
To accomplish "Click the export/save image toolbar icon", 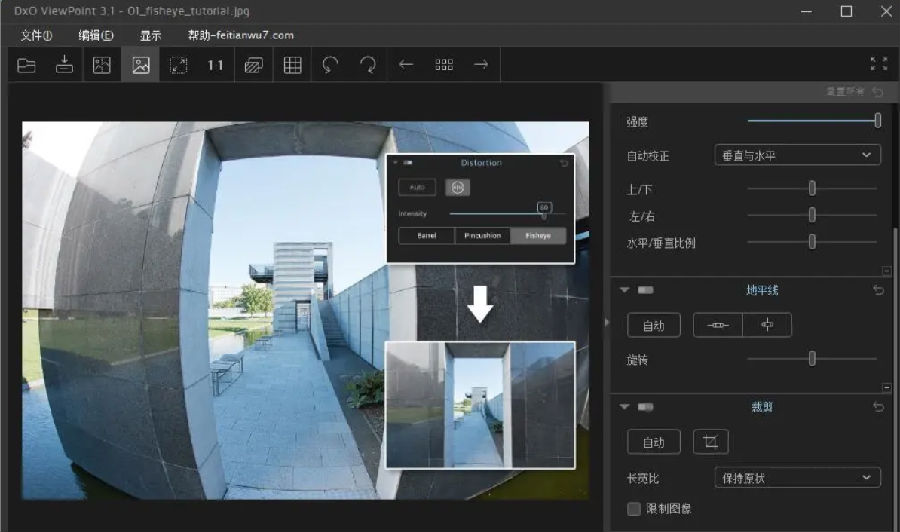I will pos(64,65).
